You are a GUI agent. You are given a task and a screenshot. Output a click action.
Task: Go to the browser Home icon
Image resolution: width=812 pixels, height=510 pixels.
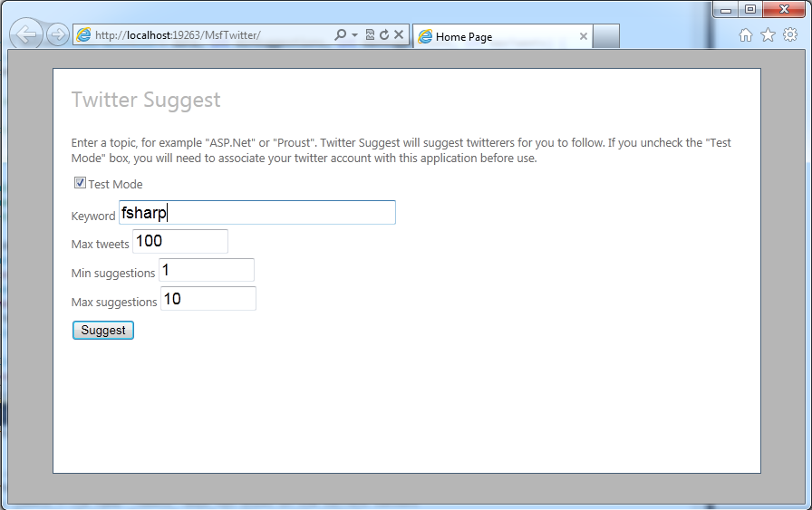click(746, 35)
